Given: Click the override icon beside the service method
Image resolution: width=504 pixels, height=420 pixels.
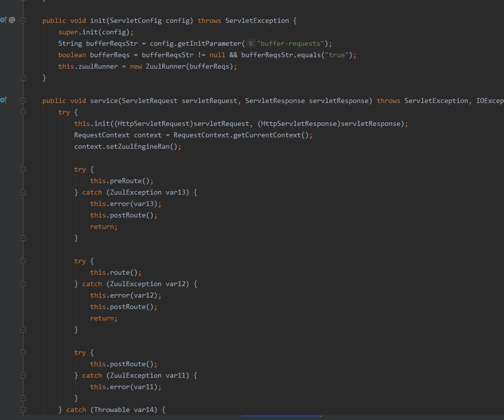Looking at the screenshot, I should pyautogui.click(x=3, y=101).
